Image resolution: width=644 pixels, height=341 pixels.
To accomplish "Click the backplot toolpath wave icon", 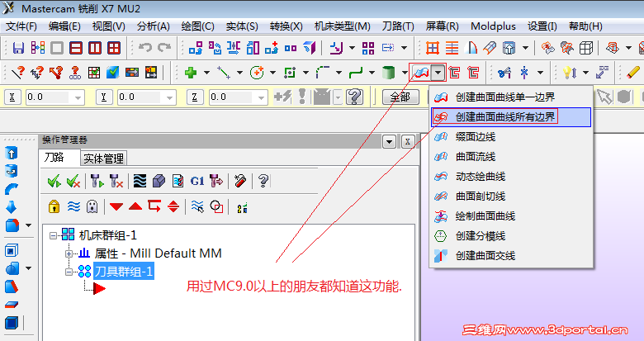I will coord(140,181).
